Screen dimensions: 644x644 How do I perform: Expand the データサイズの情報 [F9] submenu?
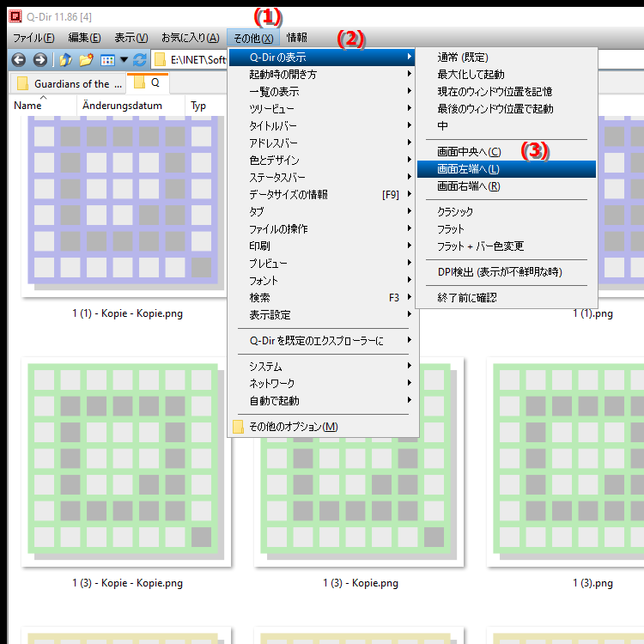[322, 195]
